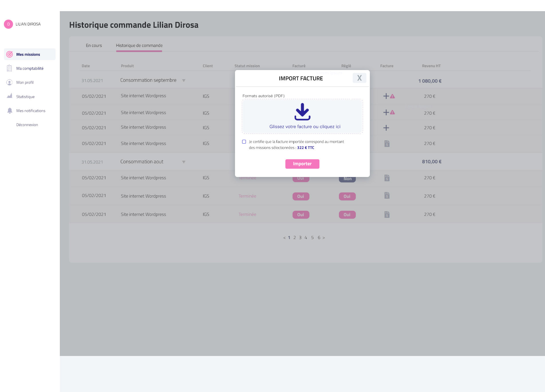The width and height of the screenshot is (545, 392).
Task: Click the download arrow upload icon
Action: pos(302,112)
